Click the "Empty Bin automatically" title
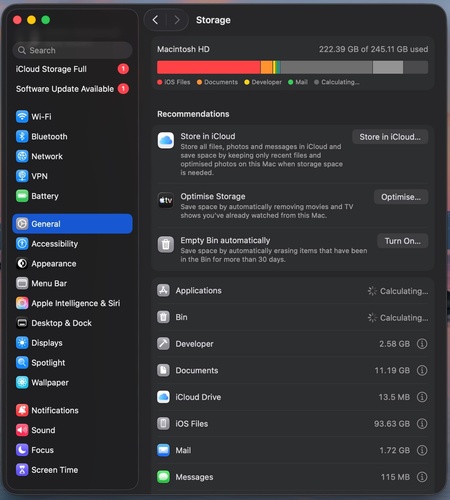Viewport: 450px width, 500px height. point(225,240)
